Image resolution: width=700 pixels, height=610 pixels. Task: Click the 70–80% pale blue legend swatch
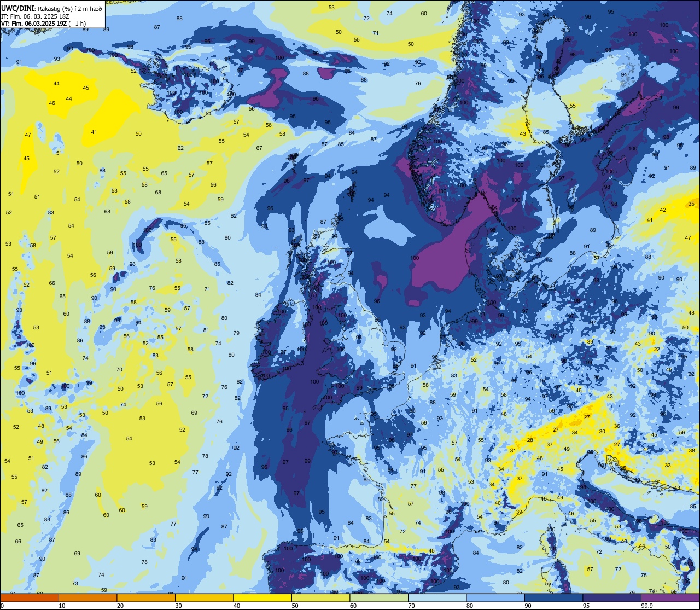pos(437,598)
